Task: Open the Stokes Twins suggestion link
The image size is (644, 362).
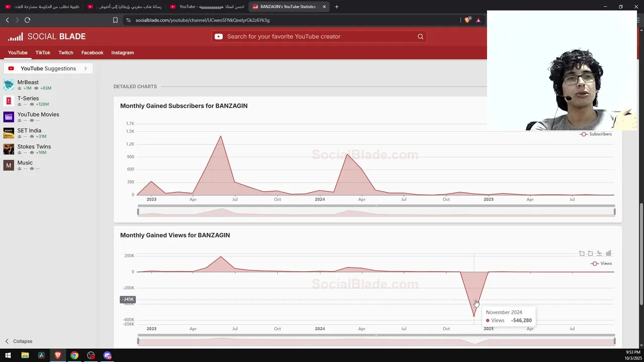Action: pyautogui.click(x=34, y=147)
